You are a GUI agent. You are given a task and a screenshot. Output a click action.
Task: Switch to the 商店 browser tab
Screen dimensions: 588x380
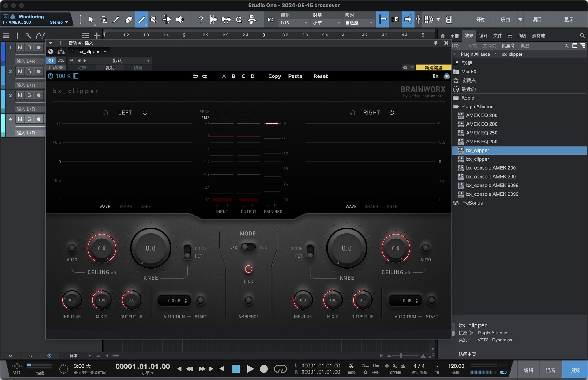(522, 36)
